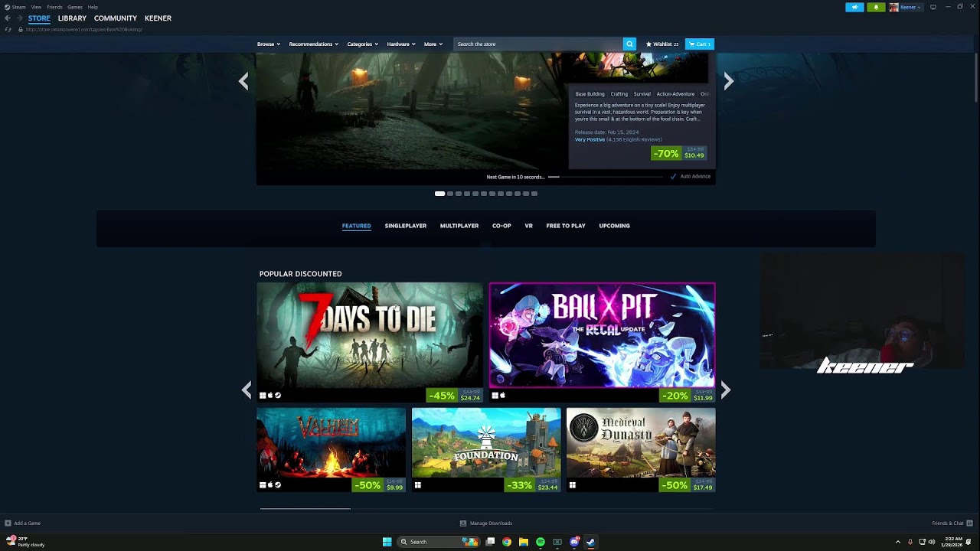The height and width of the screenshot is (551, 980).
Task: Open Google Chrome from the taskbar
Action: point(507,542)
